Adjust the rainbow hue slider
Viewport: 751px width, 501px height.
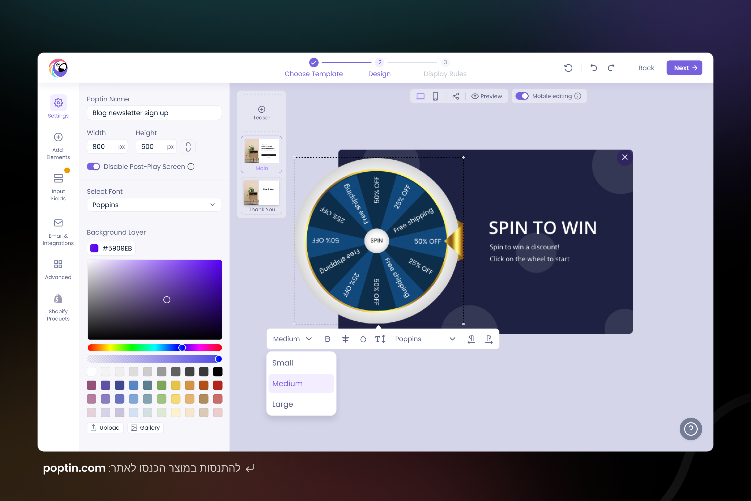(154, 348)
